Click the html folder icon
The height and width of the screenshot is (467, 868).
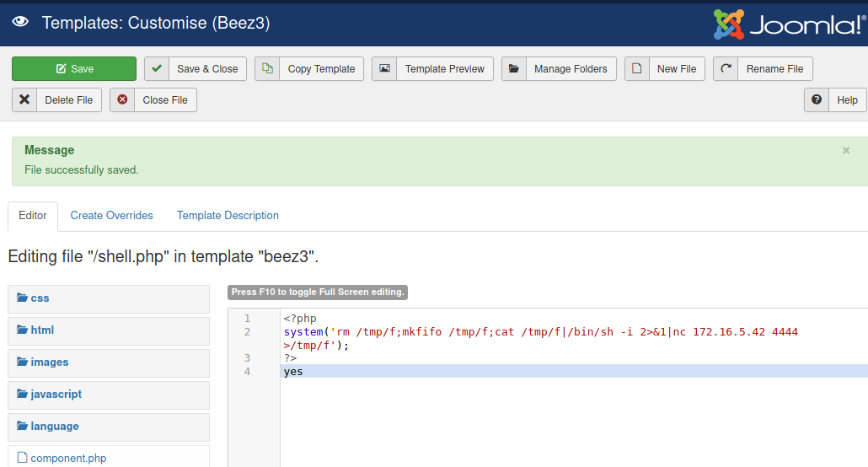tap(22, 330)
